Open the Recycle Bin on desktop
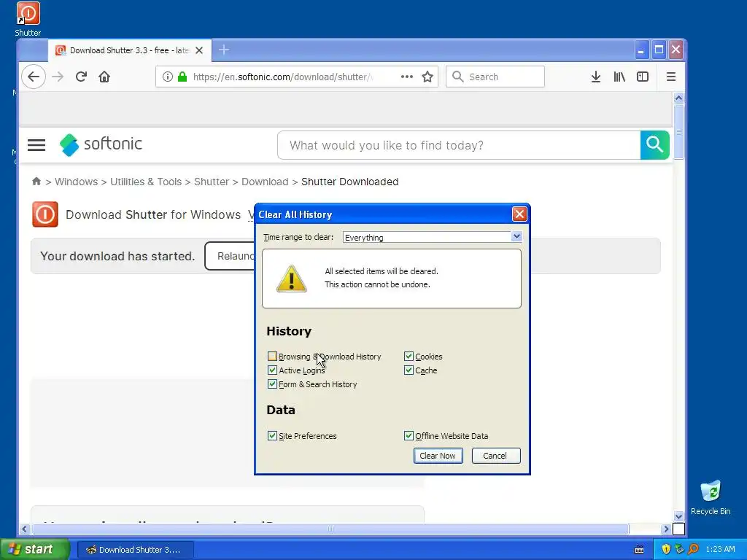 pos(711,497)
